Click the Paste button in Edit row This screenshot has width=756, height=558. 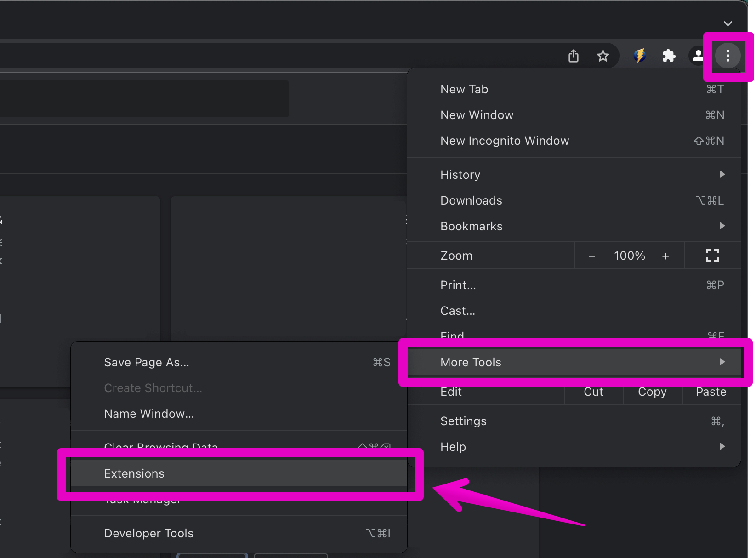711,392
